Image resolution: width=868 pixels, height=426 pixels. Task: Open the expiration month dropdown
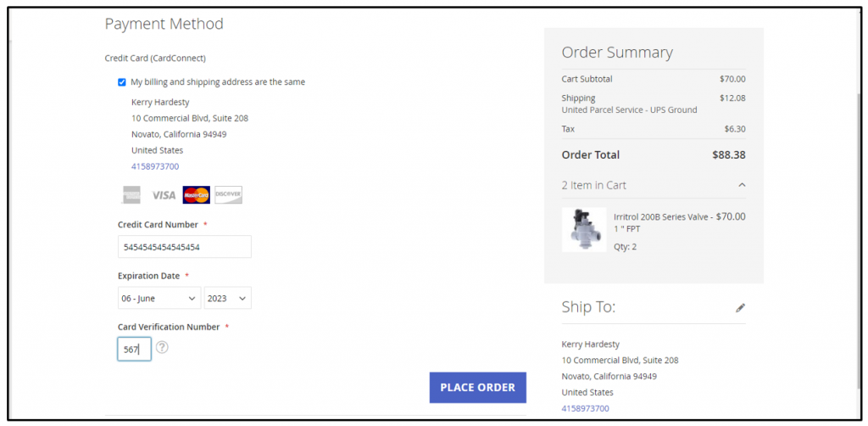[159, 298]
